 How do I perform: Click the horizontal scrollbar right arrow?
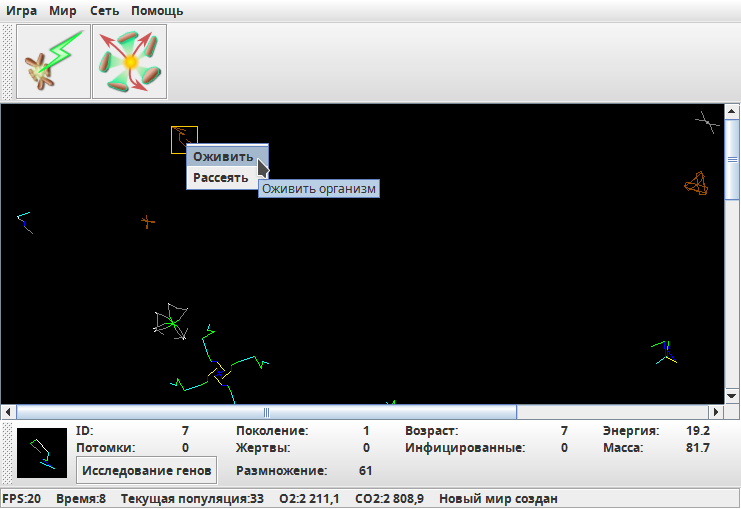pyautogui.click(x=716, y=412)
